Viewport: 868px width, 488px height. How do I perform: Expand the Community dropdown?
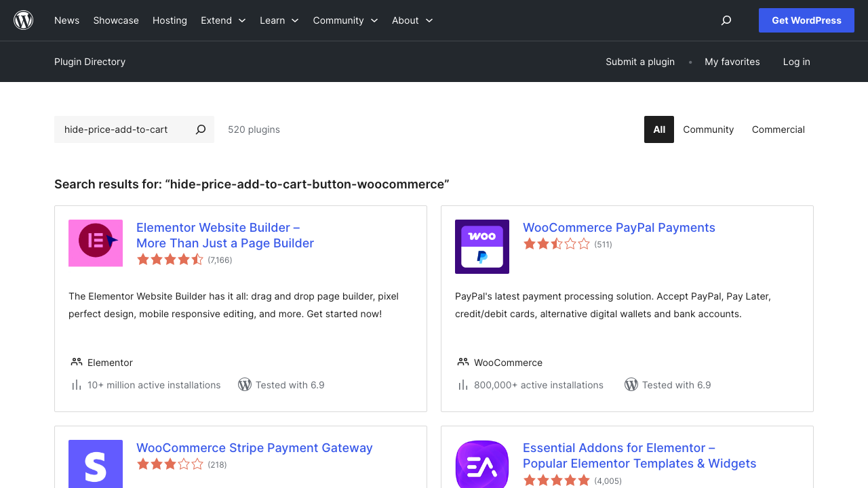(x=345, y=20)
